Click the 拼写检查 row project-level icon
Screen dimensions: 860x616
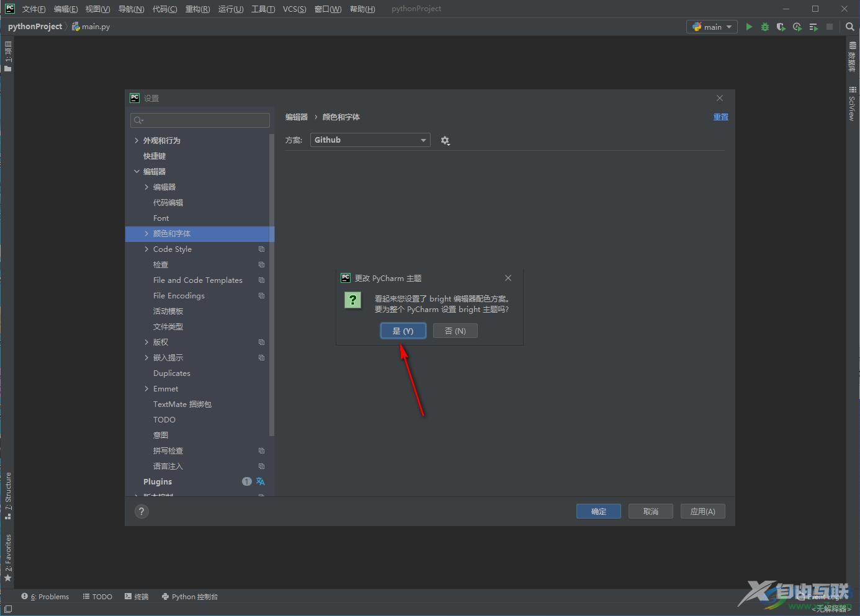(261, 451)
